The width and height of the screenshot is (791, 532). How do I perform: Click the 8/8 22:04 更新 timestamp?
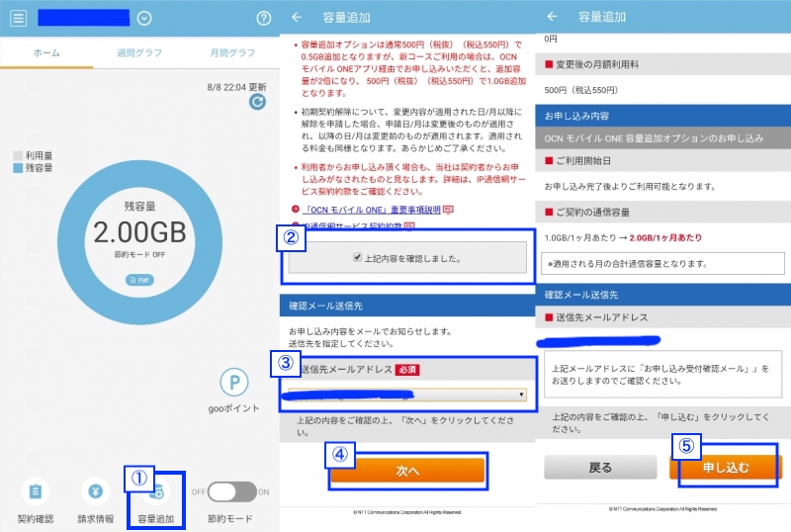236,87
